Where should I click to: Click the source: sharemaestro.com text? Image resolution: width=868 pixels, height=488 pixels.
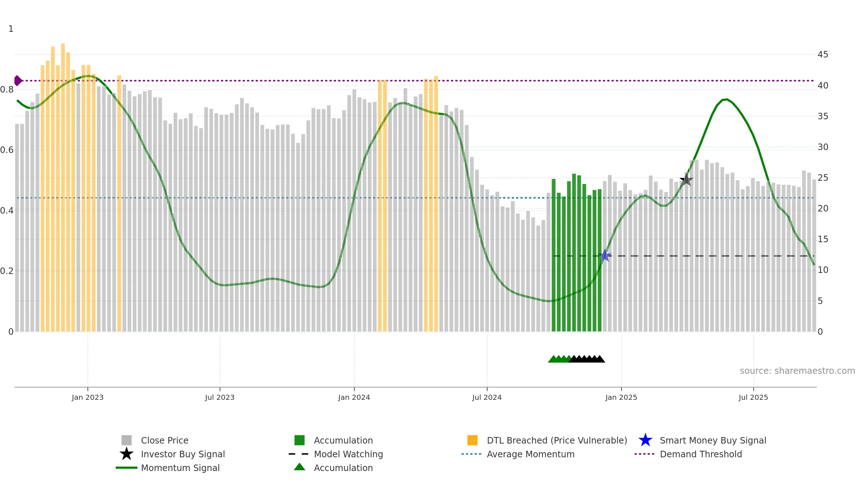[797, 371]
